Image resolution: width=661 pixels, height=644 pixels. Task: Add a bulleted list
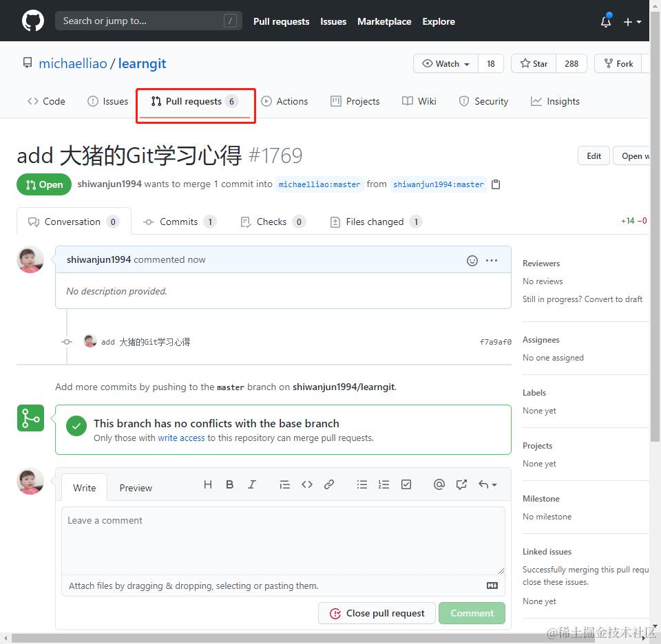coord(362,484)
